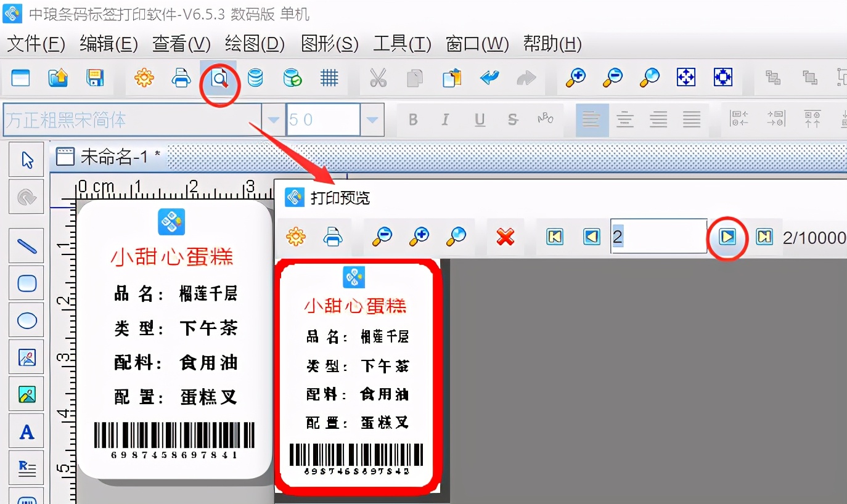Click the printer icon in Print Preview
The height and width of the screenshot is (504, 847).
(333, 237)
